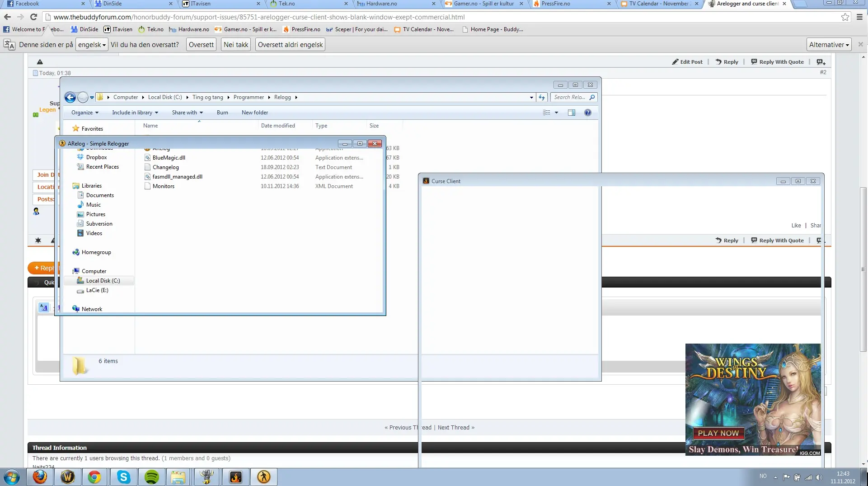Switch to the Hardware.no tab
Screen dimensions: 868x486
(395, 4)
